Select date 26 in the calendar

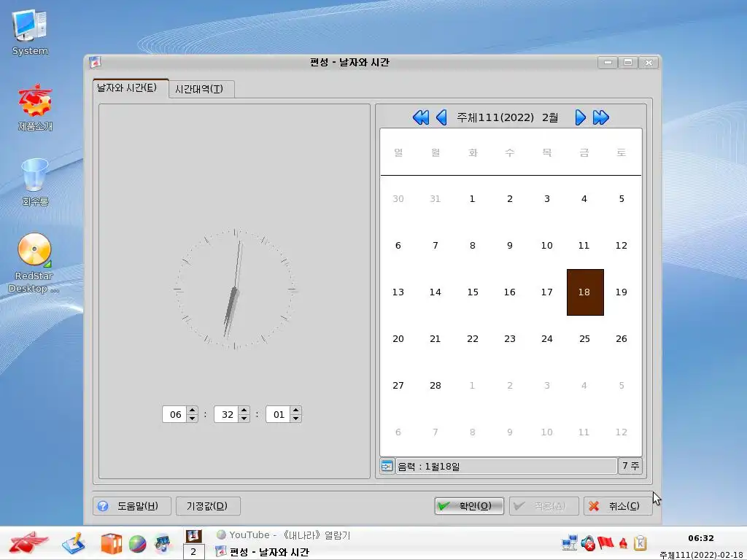coord(622,338)
